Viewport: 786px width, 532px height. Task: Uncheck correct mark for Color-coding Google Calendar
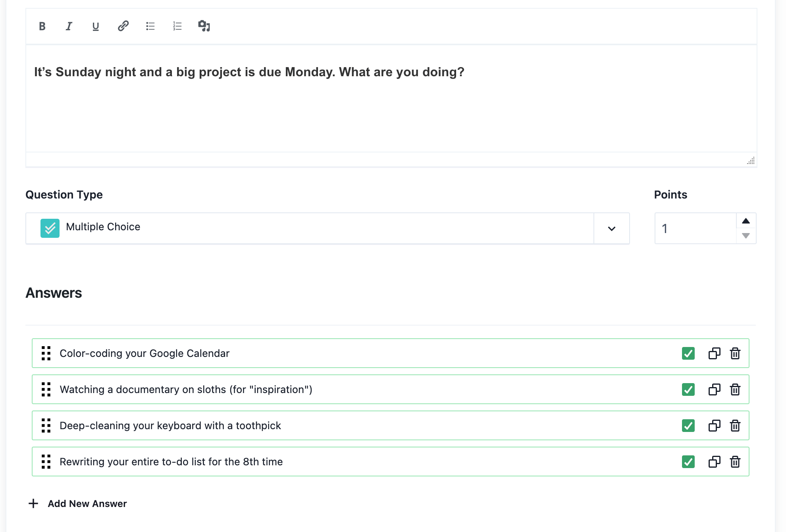pyautogui.click(x=688, y=353)
